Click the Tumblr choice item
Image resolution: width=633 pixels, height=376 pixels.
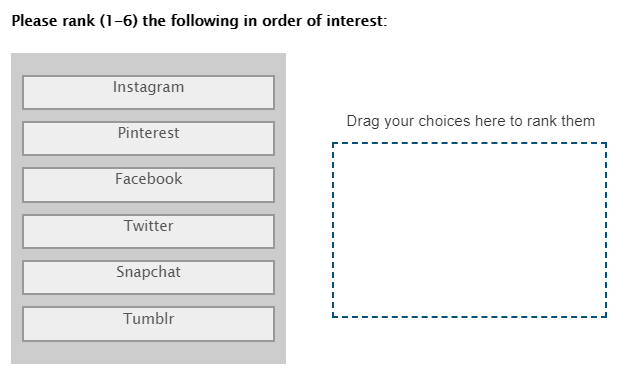(148, 324)
